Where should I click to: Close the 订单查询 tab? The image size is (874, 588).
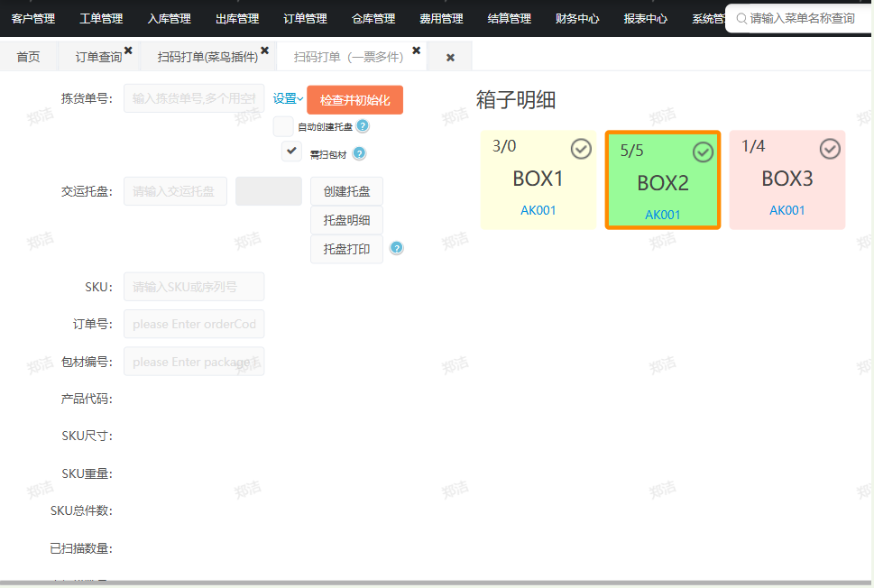coord(128,51)
